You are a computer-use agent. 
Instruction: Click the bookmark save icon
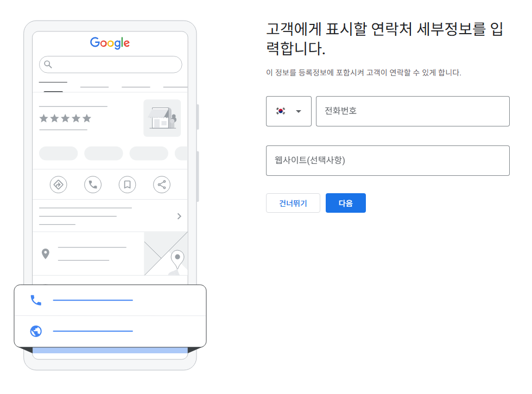127,185
